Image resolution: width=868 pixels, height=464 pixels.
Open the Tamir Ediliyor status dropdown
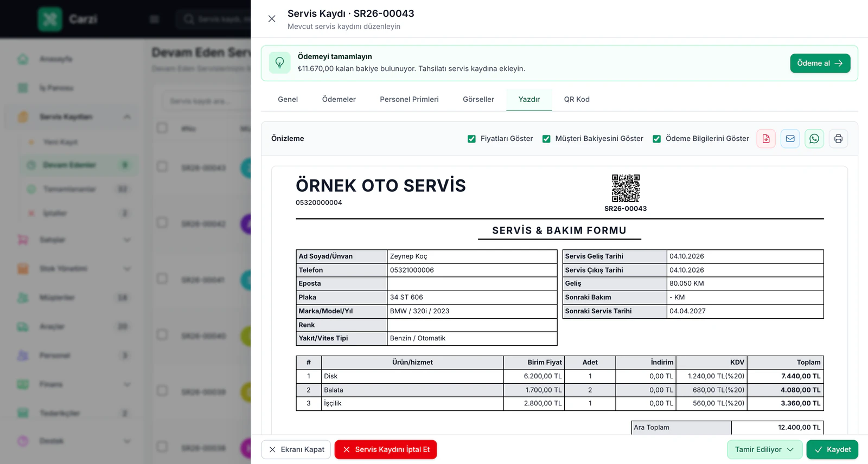pos(764,449)
